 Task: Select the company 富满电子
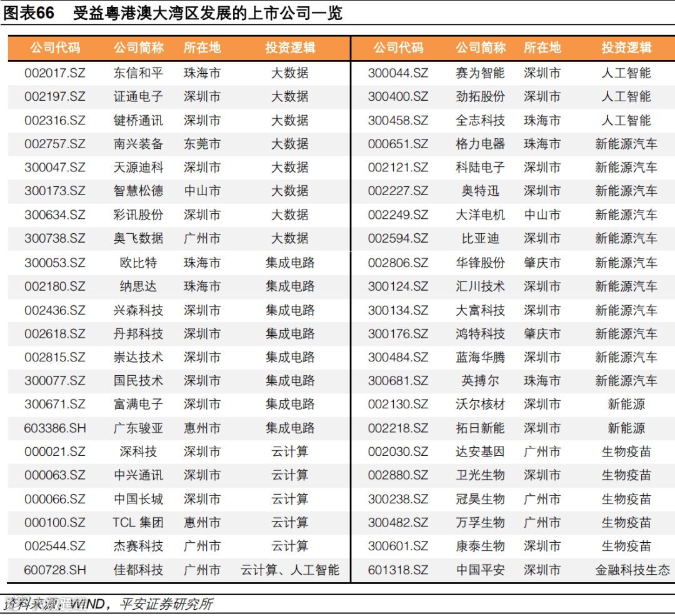pos(138,404)
